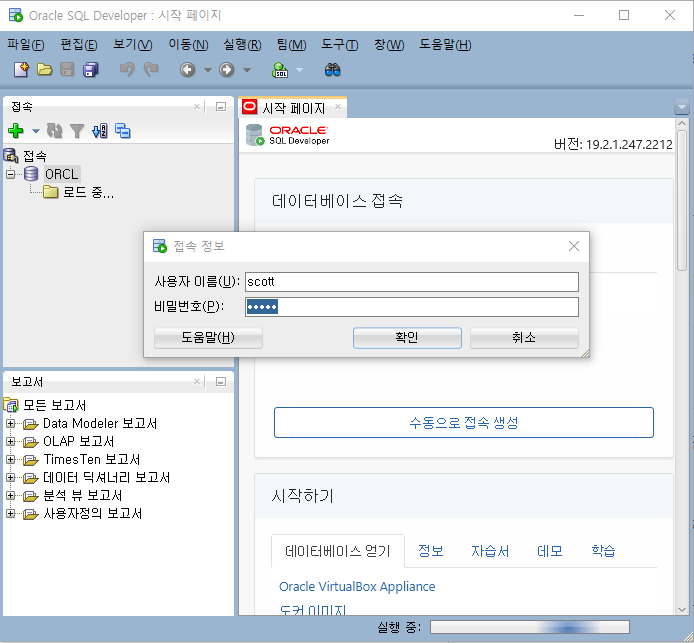Screen dimensions: 694x643
Task: Click the Redo arrow toolbar icon
Action: (151, 69)
